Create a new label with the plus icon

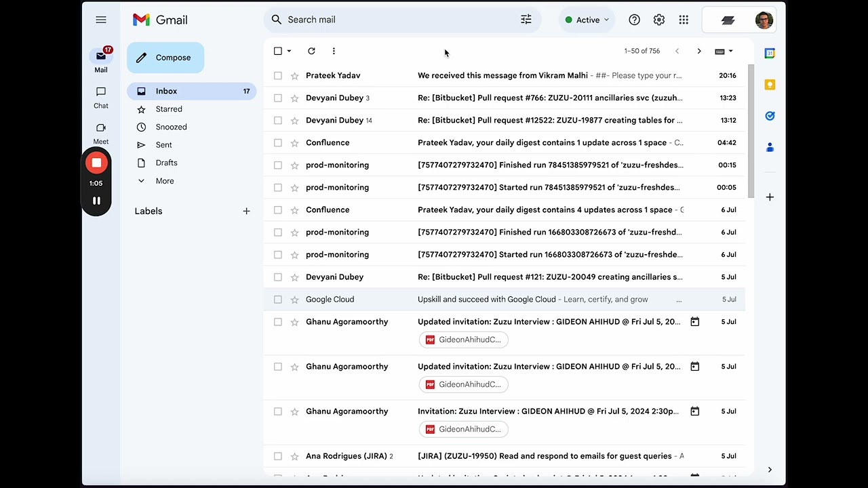(246, 211)
